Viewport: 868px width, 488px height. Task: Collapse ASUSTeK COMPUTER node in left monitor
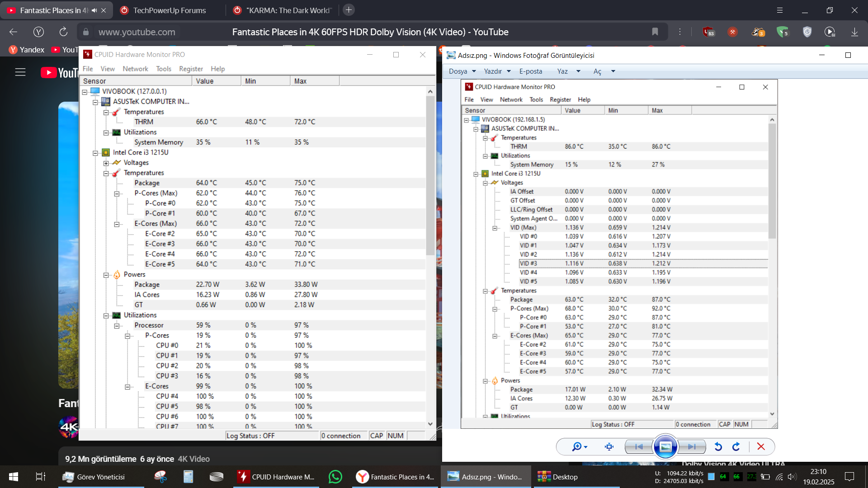pos(95,102)
